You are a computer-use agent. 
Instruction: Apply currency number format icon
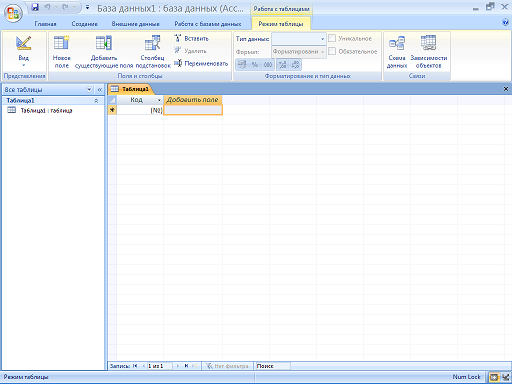click(x=242, y=65)
